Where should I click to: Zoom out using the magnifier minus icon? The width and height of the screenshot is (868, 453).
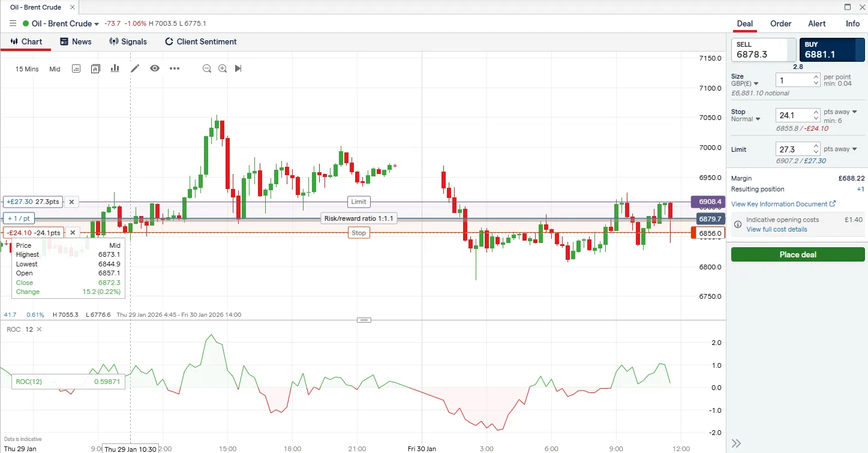point(207,68)
